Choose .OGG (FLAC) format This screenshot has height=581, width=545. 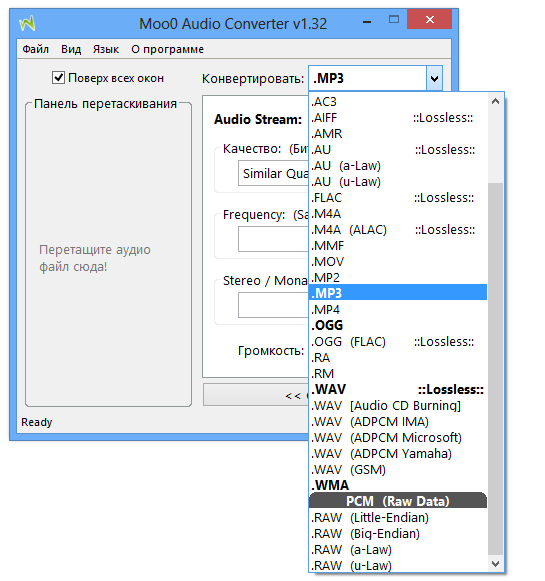click(398, 342)
